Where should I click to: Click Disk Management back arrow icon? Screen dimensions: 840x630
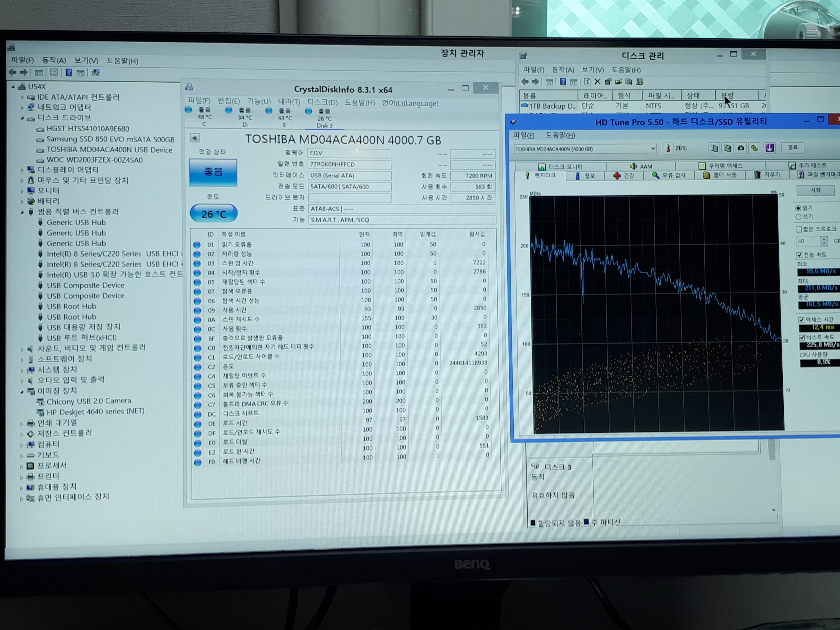pyautogui.click(x=525, y=82)
